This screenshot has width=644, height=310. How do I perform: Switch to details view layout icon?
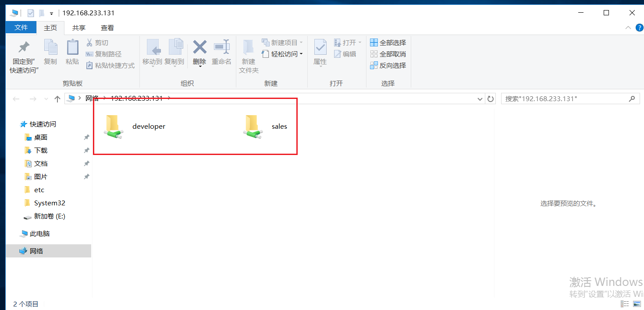tap(625, 304)
